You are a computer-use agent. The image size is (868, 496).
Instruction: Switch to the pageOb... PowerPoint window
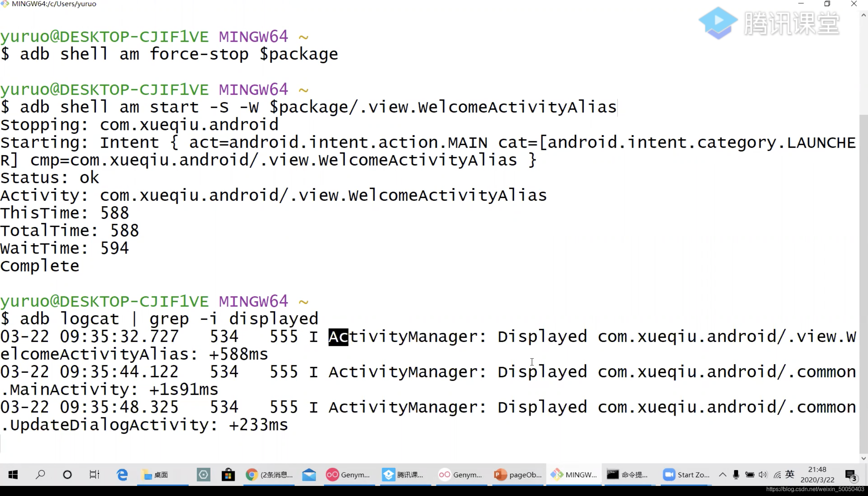pos(518,475)
